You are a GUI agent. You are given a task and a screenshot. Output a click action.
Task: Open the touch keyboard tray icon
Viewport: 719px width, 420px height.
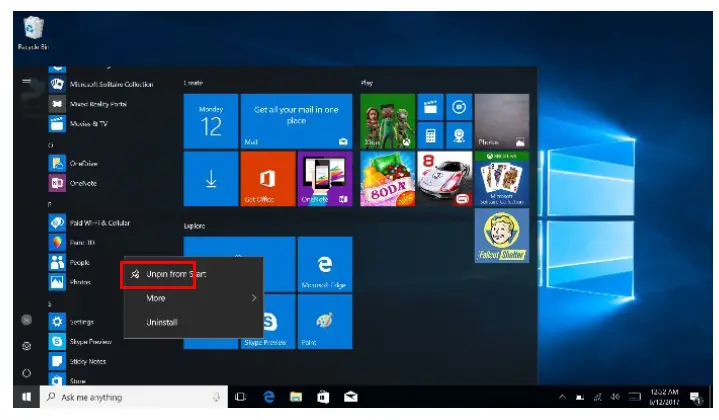pos(634,397)
